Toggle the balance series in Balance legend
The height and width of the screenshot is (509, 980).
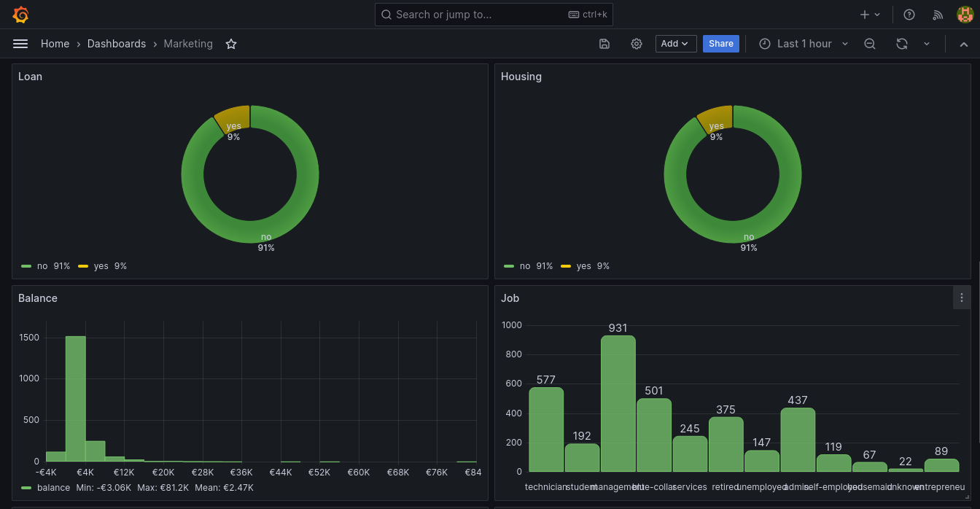tap(54, 487)
